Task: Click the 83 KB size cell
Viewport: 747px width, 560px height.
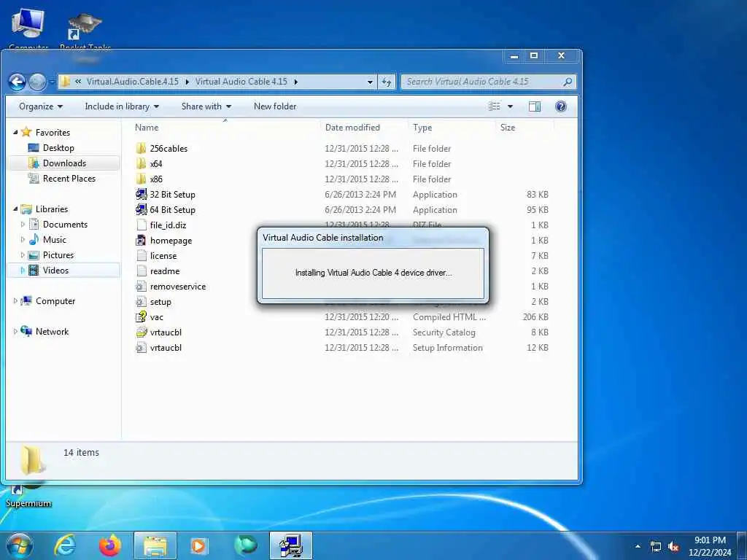Action: (x=538, y=194)
